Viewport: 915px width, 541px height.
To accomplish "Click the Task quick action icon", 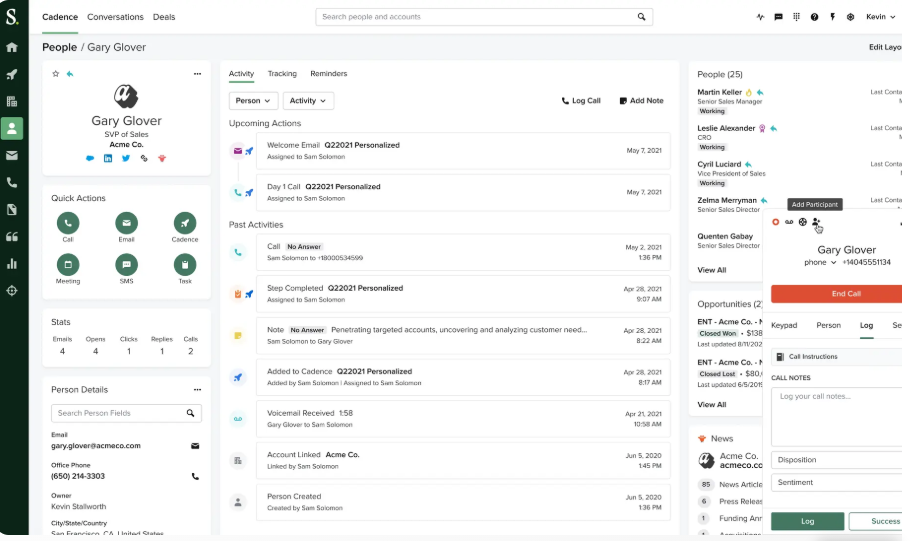I will [x=185, y=265].
